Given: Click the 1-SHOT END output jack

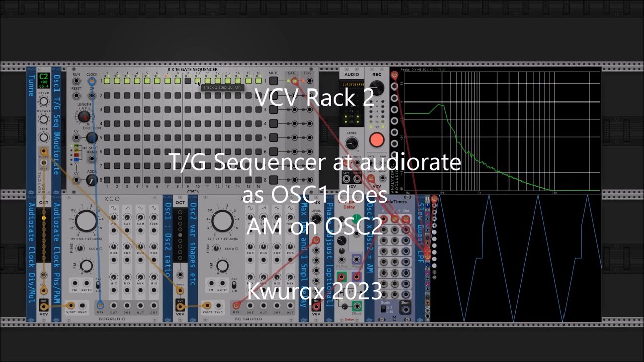Looking at the screenshot, I should (92, 159).
